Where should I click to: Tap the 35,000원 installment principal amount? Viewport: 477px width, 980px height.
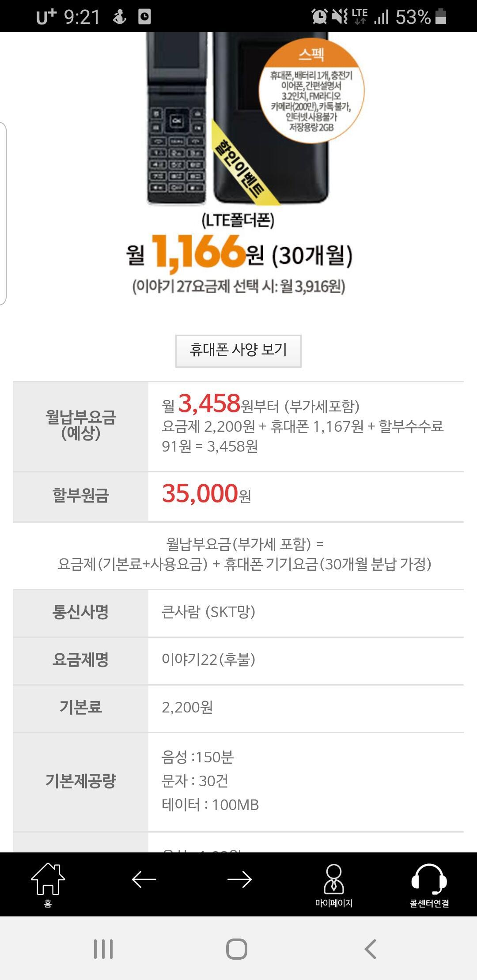click(206, 494)
